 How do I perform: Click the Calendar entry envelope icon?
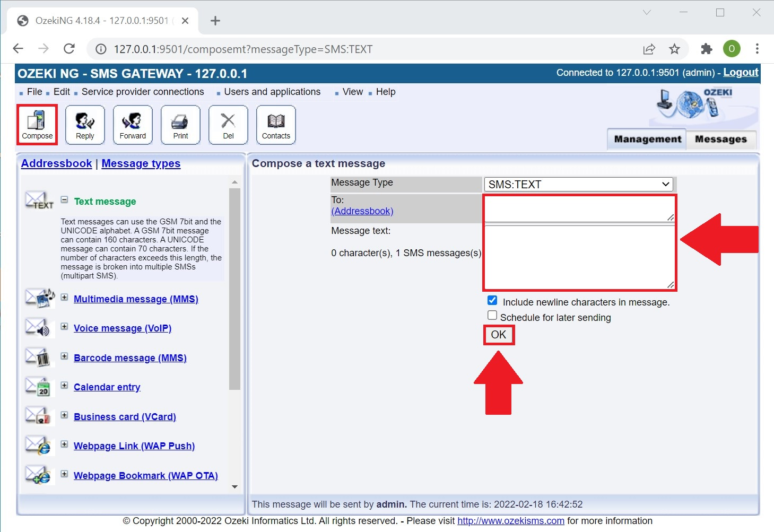[x=38, y=387]
